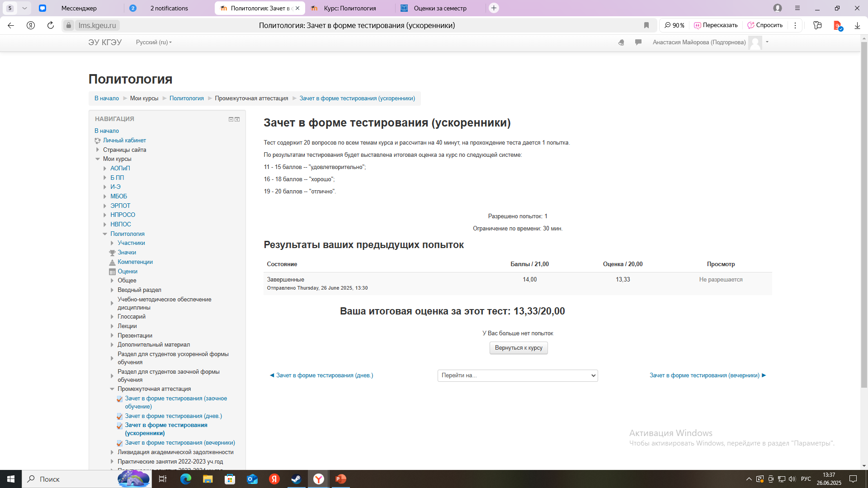Viewport: 868px width, 488px height.
Task: Open next activity Зачет (вечерники) link
Action: point(708,375)
